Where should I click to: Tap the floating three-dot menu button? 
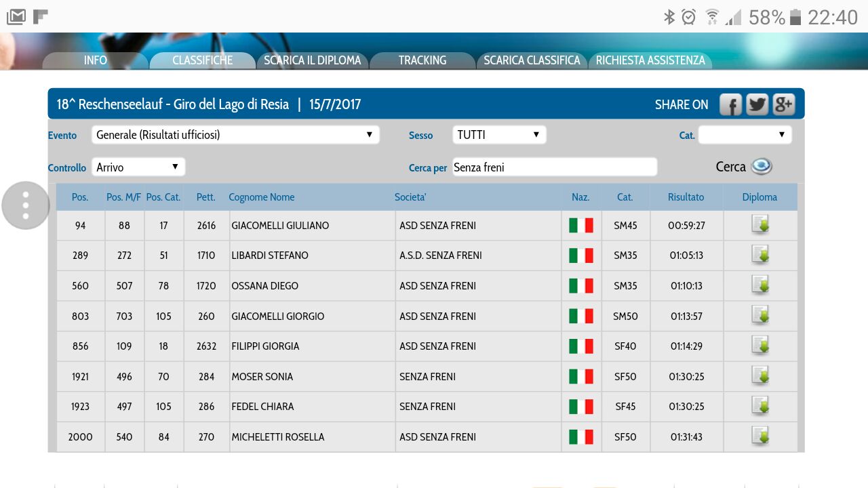click(x=26, y=205)
